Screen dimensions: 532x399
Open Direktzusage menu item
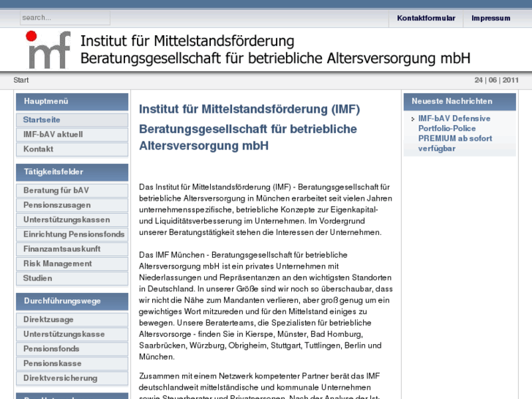point(72,319)
